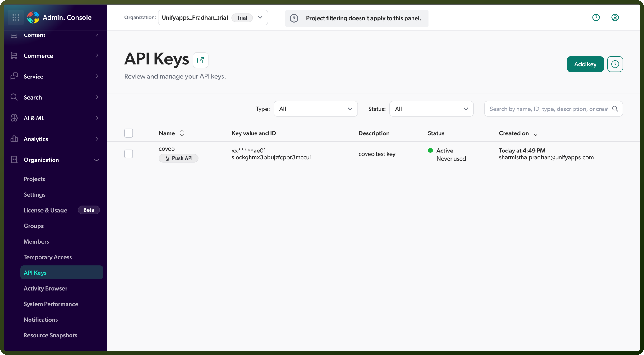Expand the Search menu chevron

[x=97, y=97]
